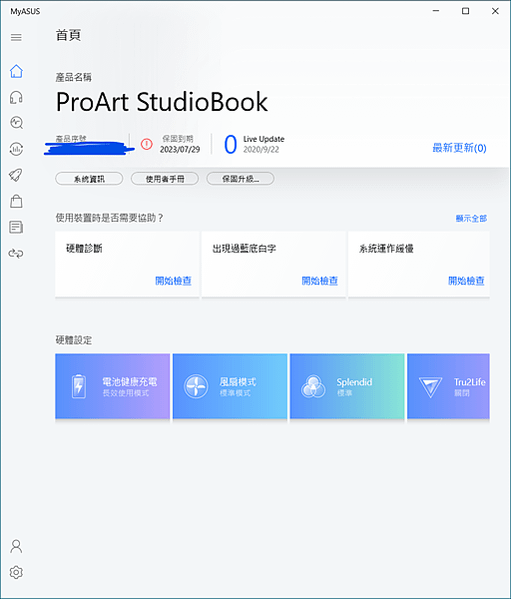Start check under 硬體診斷
511x599 pixels.
[x=173, y=281]
